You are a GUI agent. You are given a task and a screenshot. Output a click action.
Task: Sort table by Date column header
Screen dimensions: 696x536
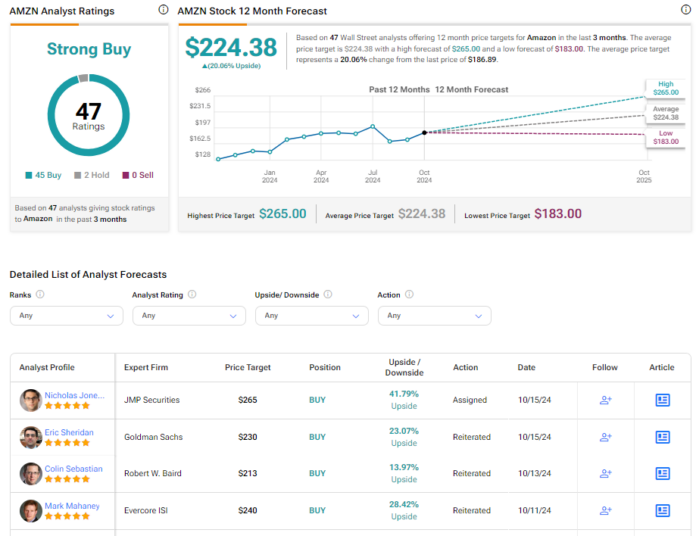[526, 367]
